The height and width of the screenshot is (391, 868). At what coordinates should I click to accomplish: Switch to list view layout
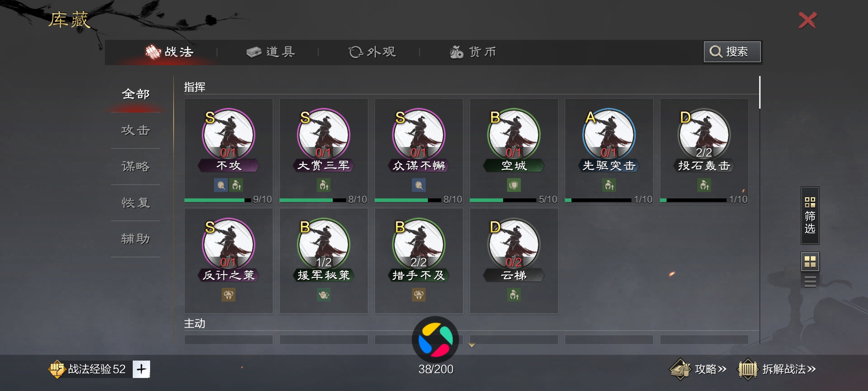(x=810, y=281)
